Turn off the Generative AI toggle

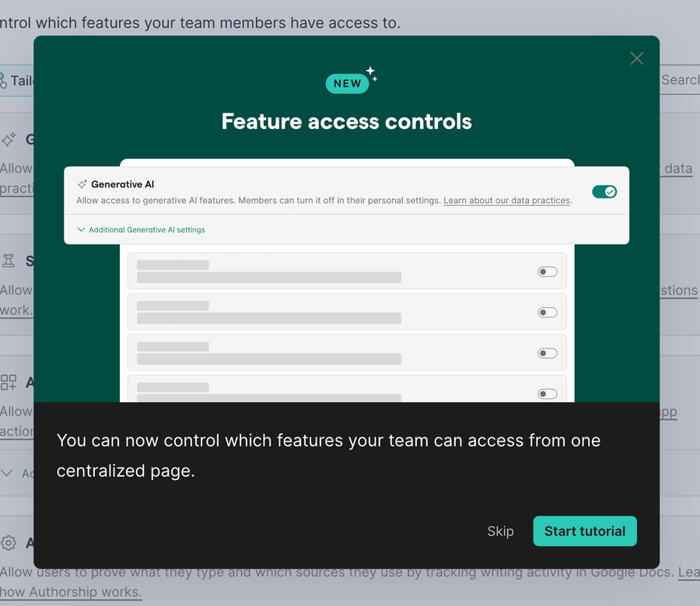(x=604, y=191)
